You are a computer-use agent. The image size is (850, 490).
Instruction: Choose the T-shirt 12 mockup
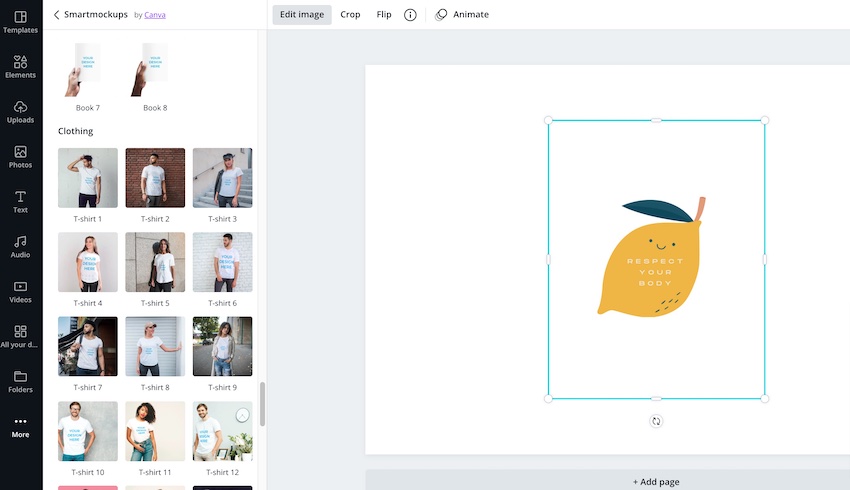coord(222,431)
